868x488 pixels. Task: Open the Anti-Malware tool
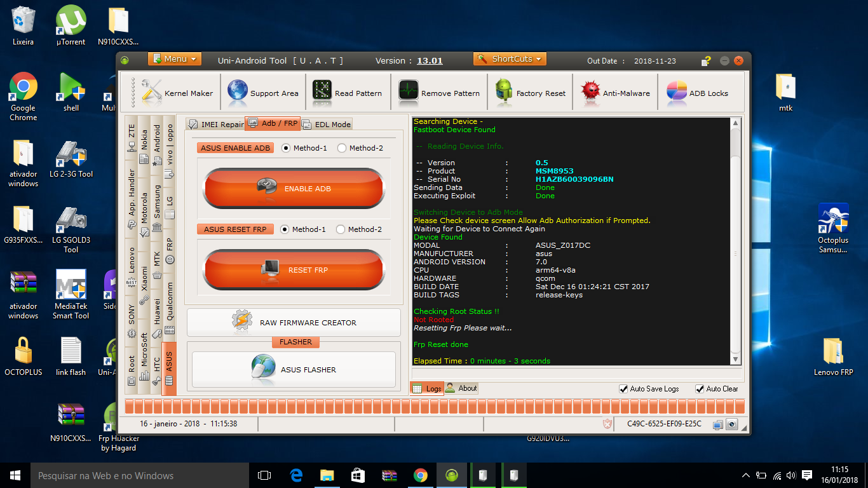click(x=615, y=93)
